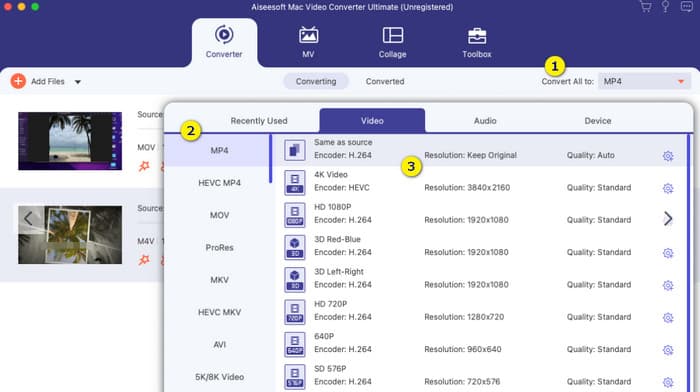The image size is (700, 392).
Task: Click the HD 720P preset icon
Action: coord(295,312)
